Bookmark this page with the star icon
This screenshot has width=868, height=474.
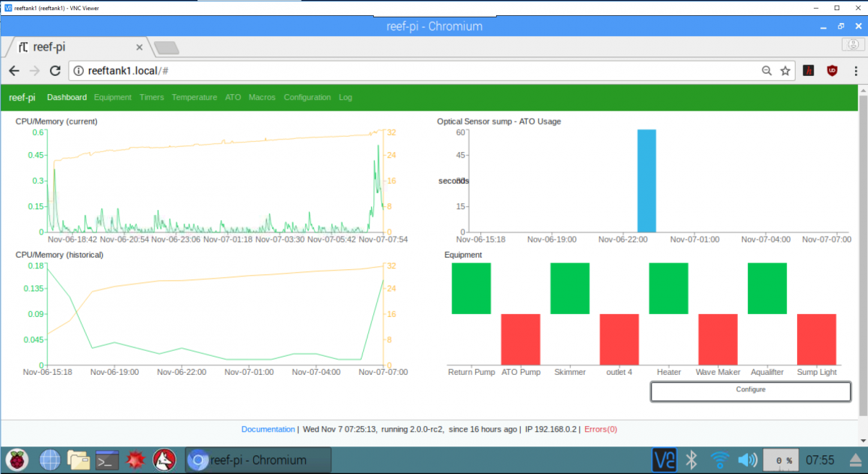click(x=786, y=71)
